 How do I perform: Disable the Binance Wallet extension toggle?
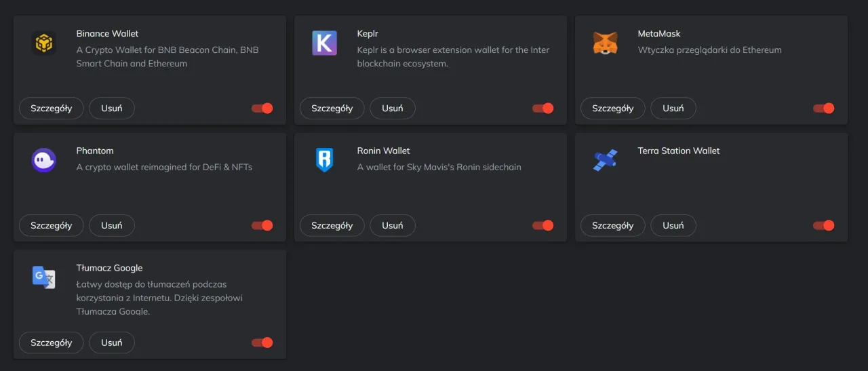(x=262, y=109)
